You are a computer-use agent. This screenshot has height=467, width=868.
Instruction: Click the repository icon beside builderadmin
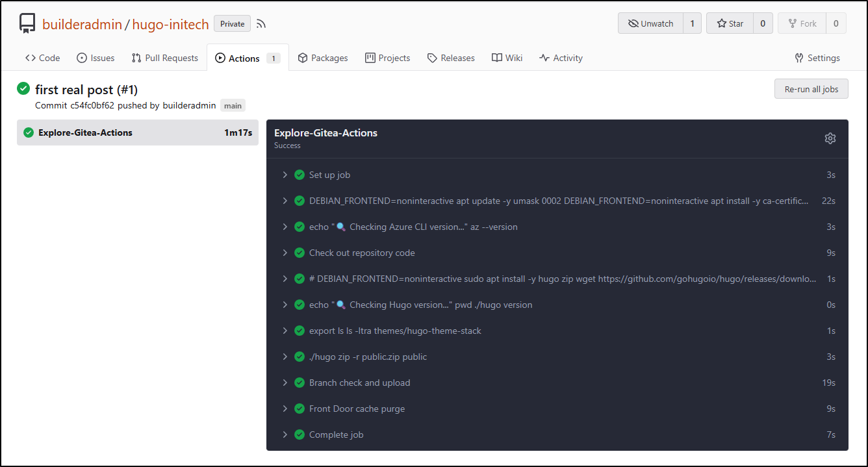[x=27, y=24]
